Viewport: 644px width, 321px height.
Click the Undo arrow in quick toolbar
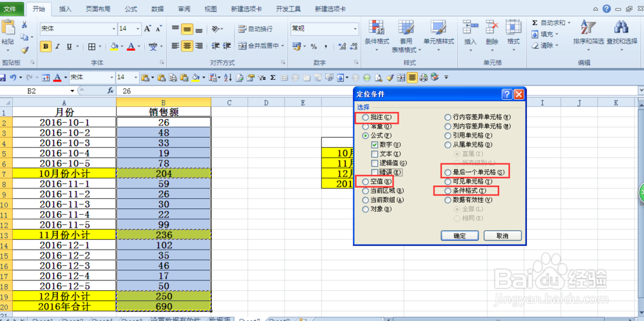[13, 77]
